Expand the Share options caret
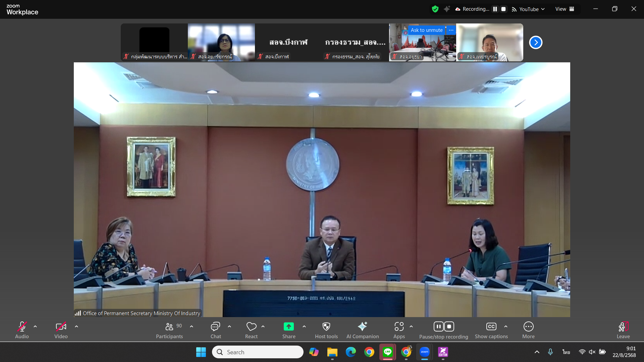644x362 pixels. (x=304, y=326)
